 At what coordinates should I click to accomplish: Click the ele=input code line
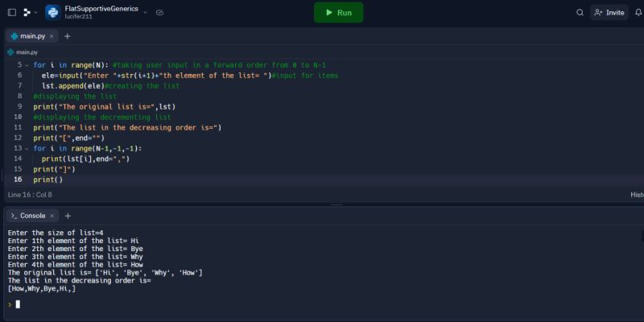click(190, 76)
